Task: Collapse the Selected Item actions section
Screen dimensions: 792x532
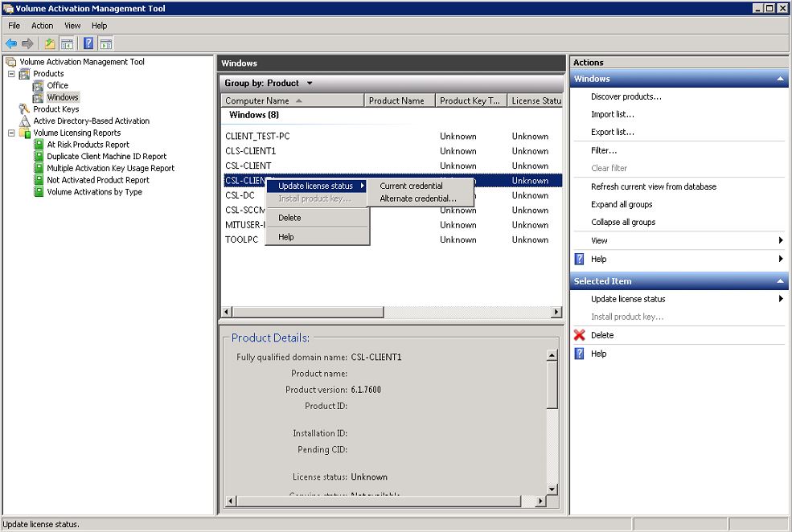Action: point(779,281)
